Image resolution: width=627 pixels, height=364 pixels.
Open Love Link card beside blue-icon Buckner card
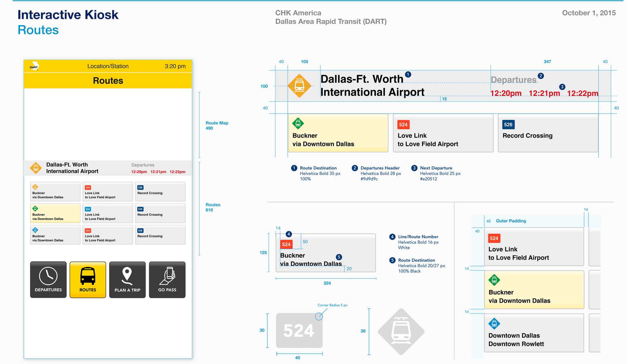click(108, 235)
